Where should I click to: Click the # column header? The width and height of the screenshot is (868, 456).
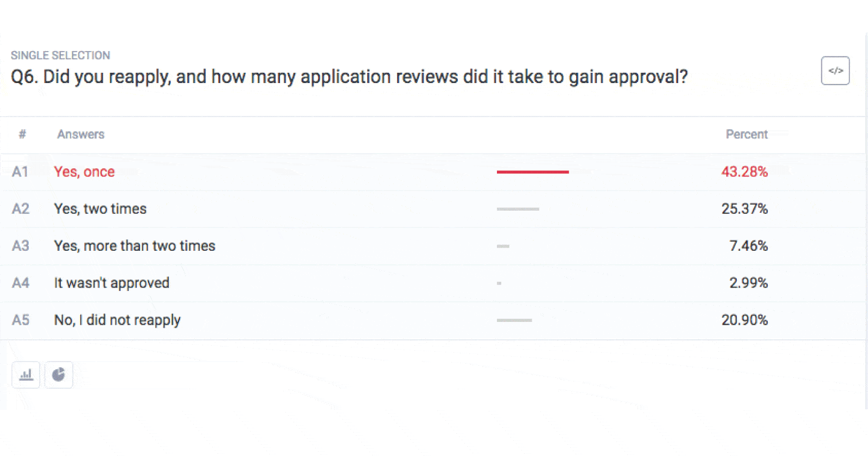[x=22, y=134]
